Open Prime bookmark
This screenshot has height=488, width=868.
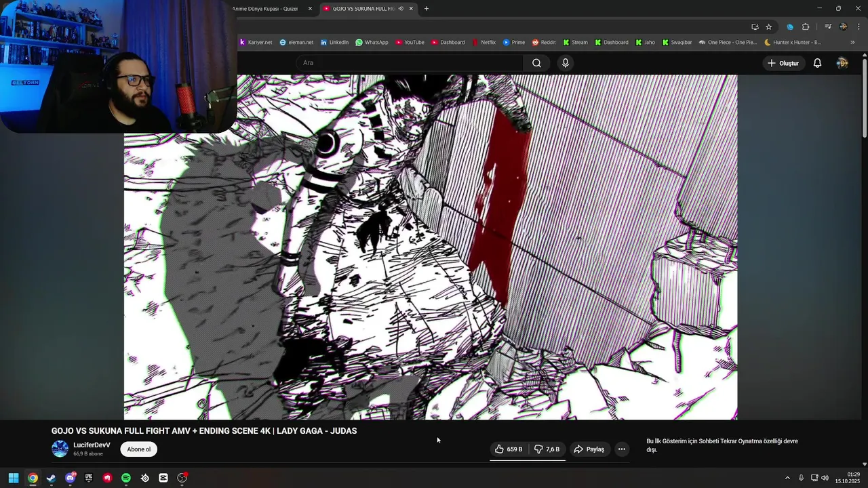click(514, 42)
